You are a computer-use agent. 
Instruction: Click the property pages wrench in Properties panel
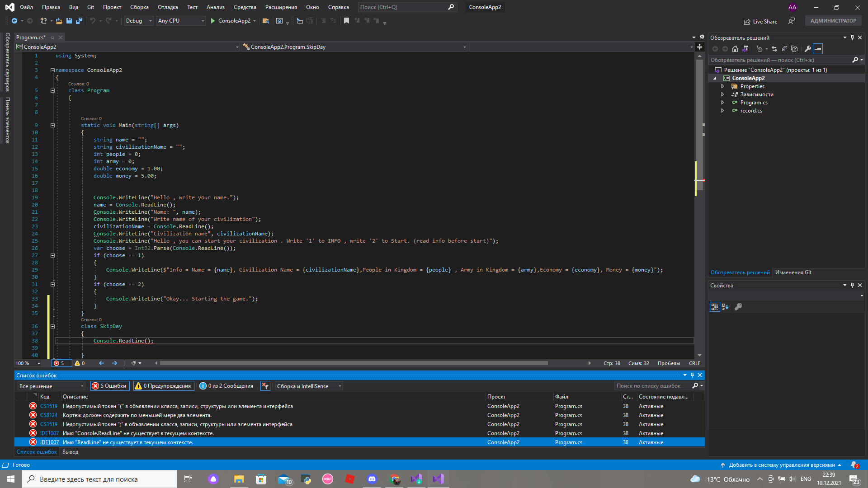pyautogui.click(x=738, y=307)
